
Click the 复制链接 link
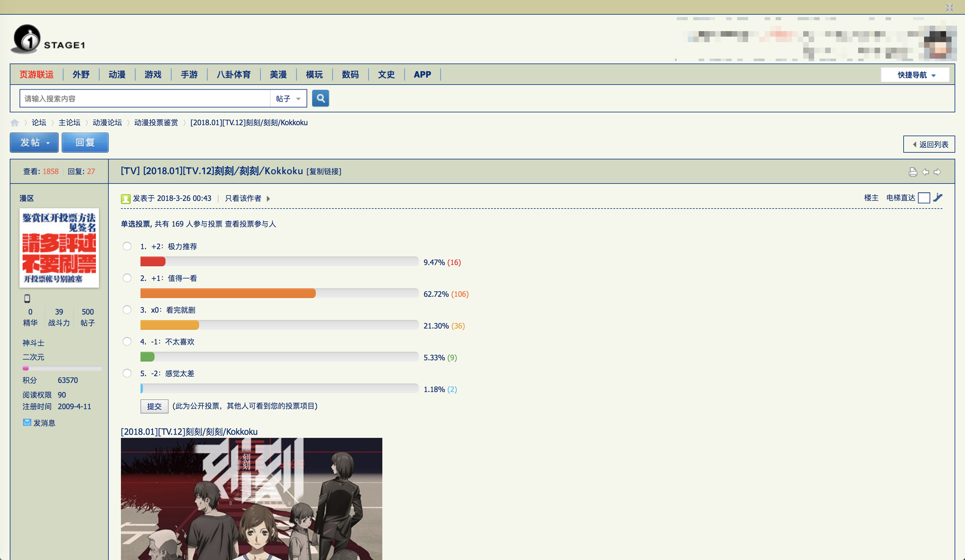coord(324,172)
